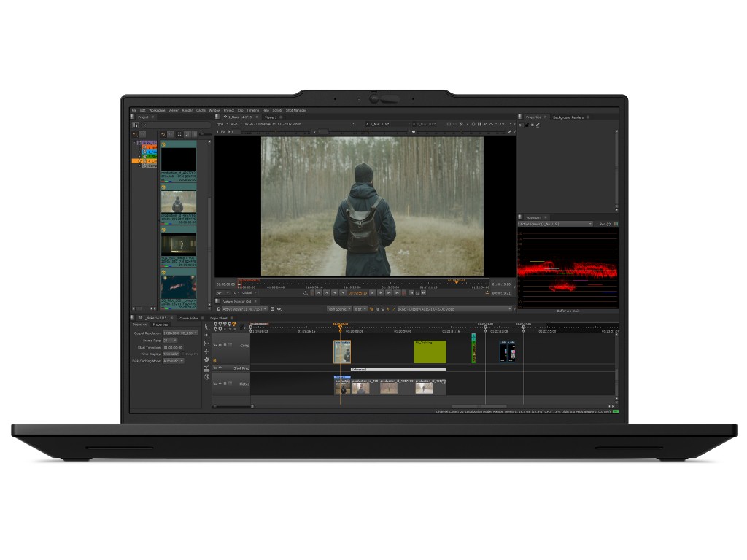Select the green ML_Training clip on Comp track
Screen dimensions: 747x560
click(430, 352)
